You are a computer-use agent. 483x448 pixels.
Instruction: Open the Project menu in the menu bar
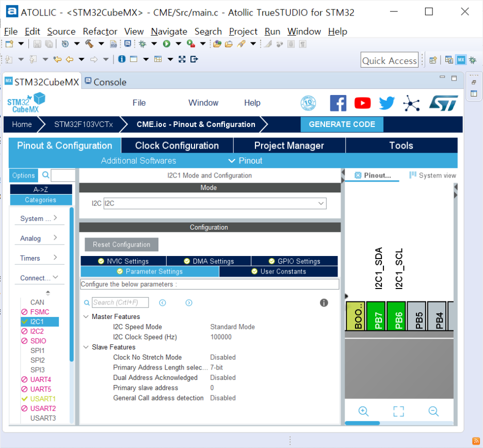(x=243, y=31)
